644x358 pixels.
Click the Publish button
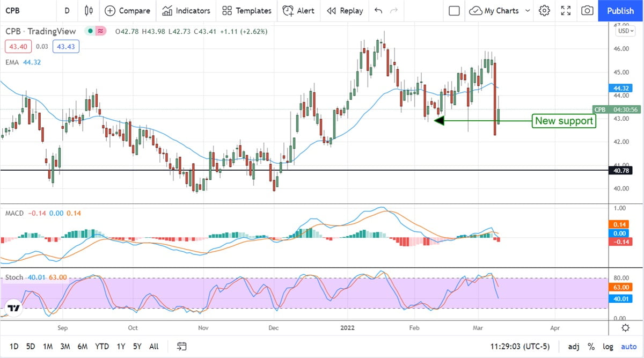point(620,11)
